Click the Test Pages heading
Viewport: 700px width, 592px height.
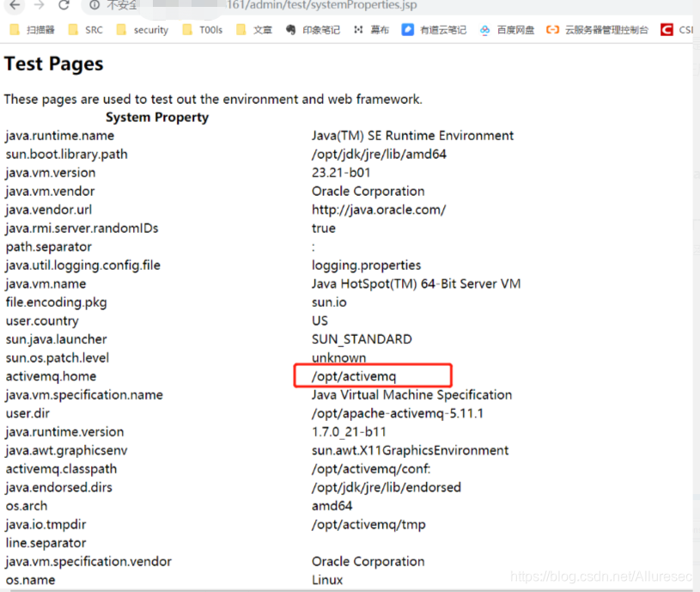pos(54,64)
